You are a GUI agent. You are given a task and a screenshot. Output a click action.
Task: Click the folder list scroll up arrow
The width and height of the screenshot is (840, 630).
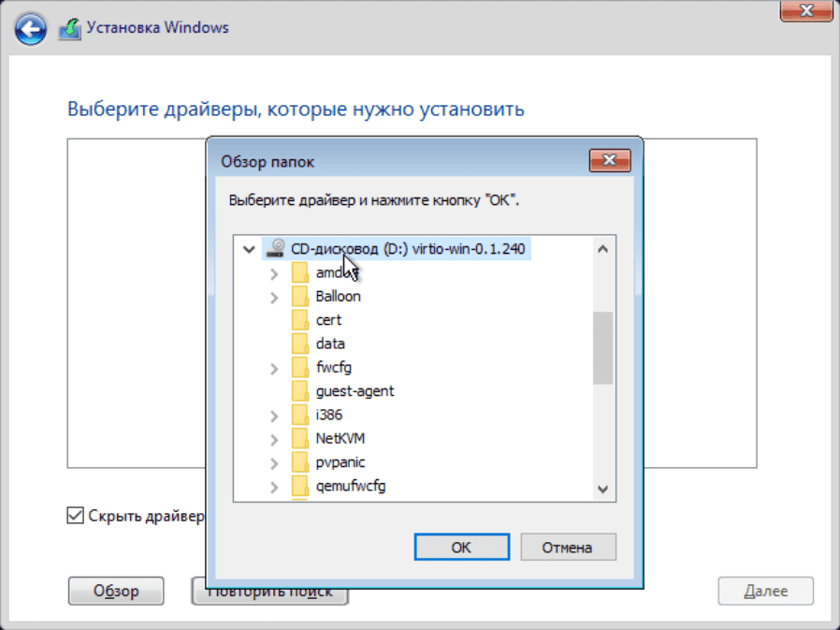[602, 249]
